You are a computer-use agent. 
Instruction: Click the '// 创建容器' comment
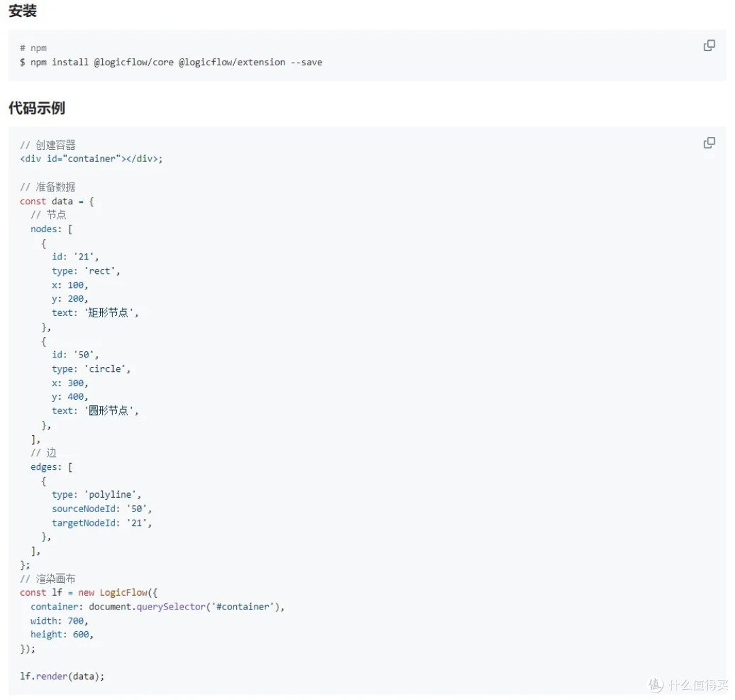pyautogui.click(x=48, y=145)
